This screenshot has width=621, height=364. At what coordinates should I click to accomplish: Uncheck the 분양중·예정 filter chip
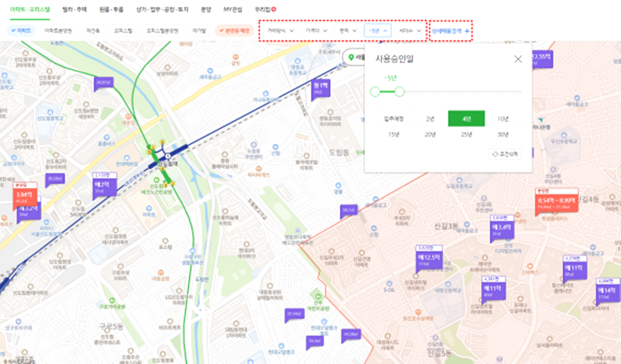(x=234, y=31)
